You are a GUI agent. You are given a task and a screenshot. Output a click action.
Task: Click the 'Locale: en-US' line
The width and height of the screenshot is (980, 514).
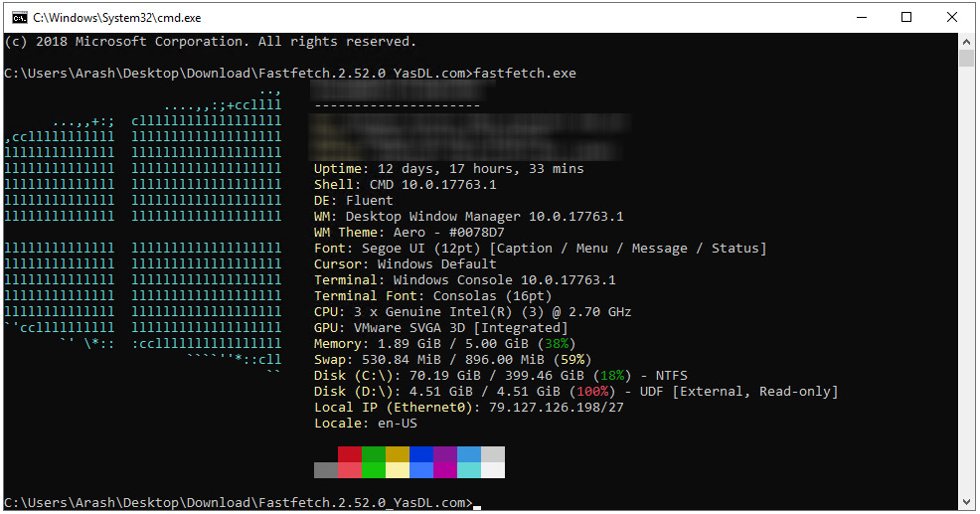point(365,424)
